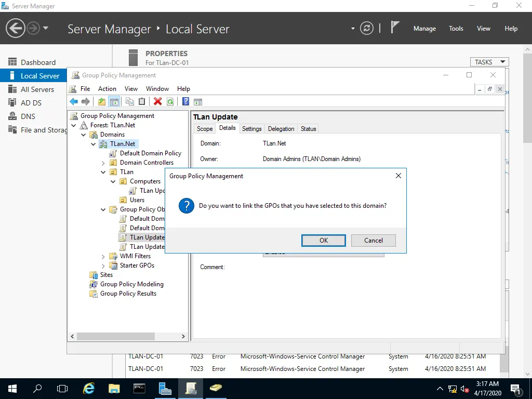Toggle the Show/Hide Action Pane toolbar icon
Image resolution: width=532 pixels, height=399 pixels.
(198, 101)
